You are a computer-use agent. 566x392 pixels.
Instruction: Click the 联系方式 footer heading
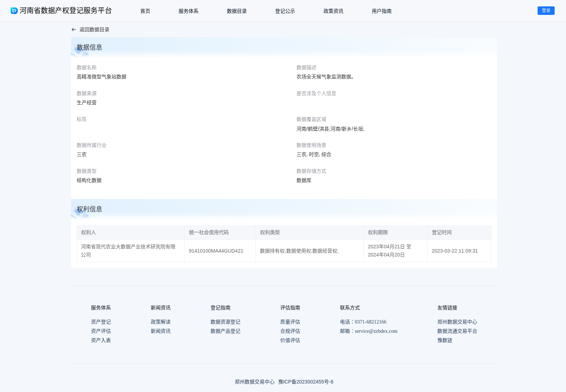point(350,308)
